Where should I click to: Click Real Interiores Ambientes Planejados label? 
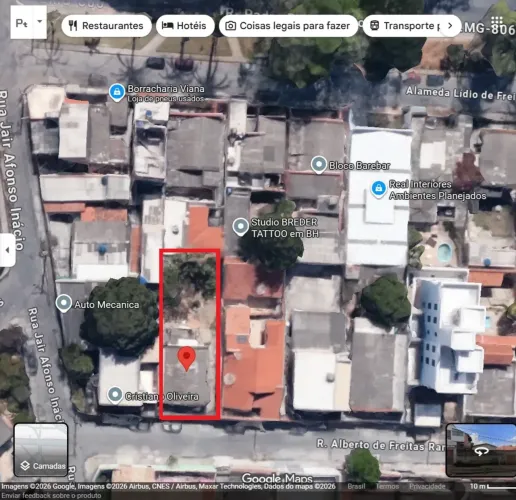[x=437, y=190]
